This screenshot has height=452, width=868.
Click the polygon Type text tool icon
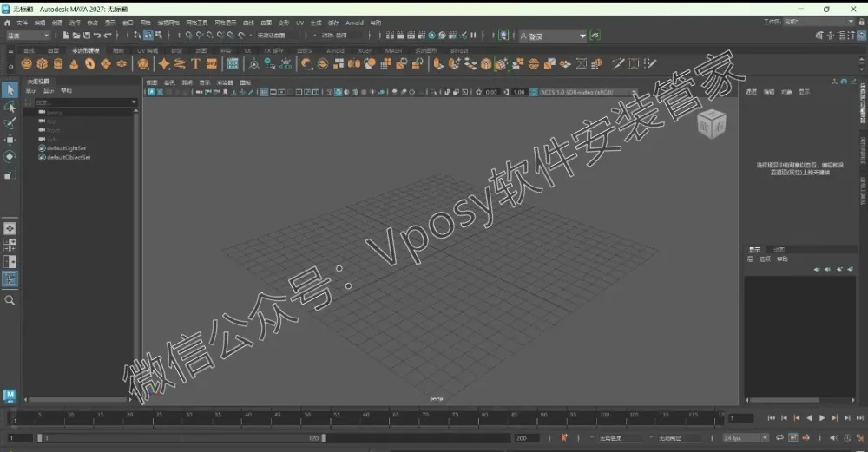point(195,63)
